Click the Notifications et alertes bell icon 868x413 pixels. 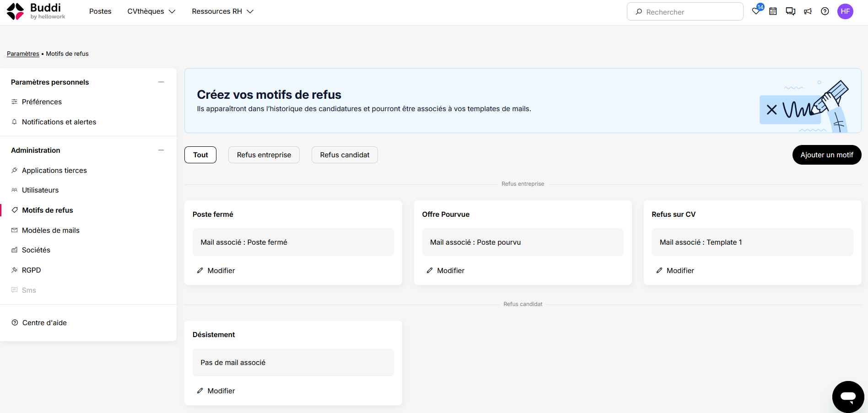click(15, 122)
